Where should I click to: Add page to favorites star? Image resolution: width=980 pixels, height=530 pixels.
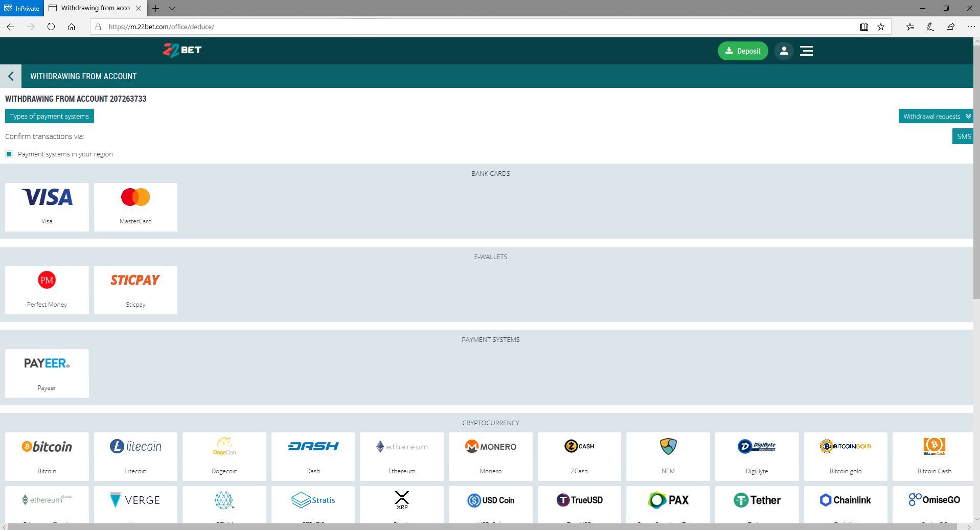(x=881, y=27)
